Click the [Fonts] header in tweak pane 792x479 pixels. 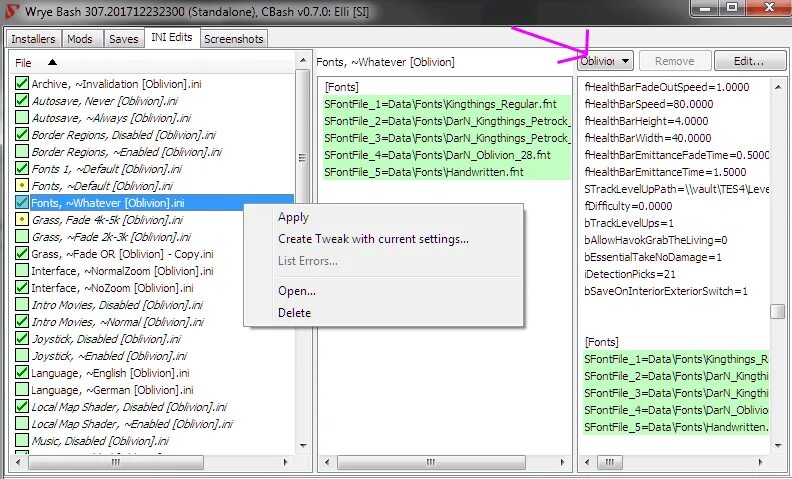(341, 87)
